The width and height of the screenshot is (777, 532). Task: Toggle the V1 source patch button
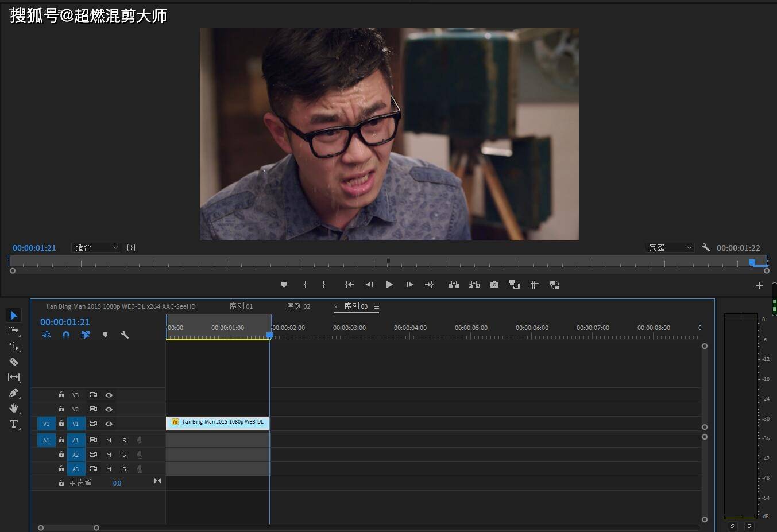point(47,424)
